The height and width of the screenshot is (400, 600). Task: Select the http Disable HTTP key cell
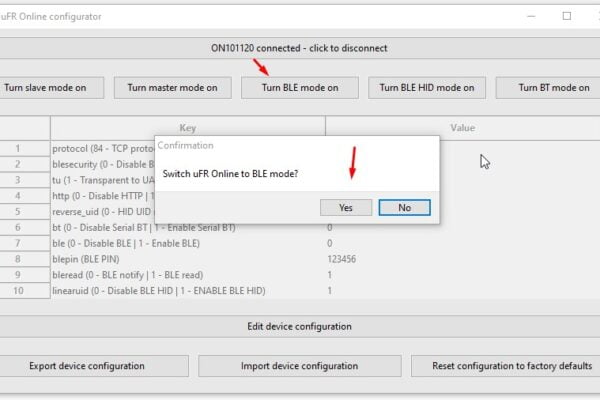pos(103,196)
